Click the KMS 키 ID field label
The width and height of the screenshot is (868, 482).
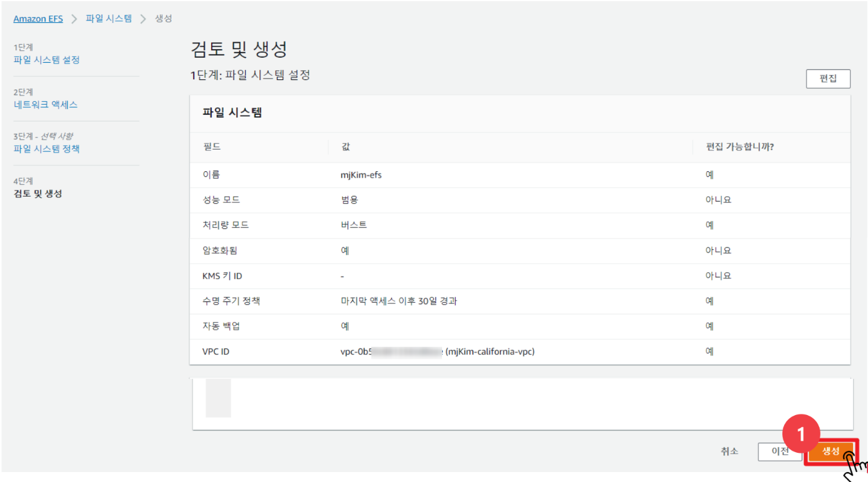[x=222, y=276]
